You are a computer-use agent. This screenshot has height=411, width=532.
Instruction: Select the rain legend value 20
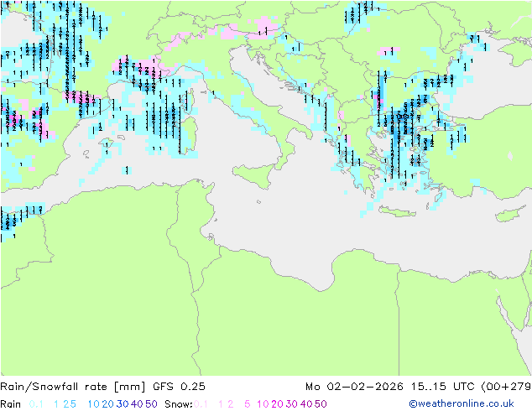108,404
